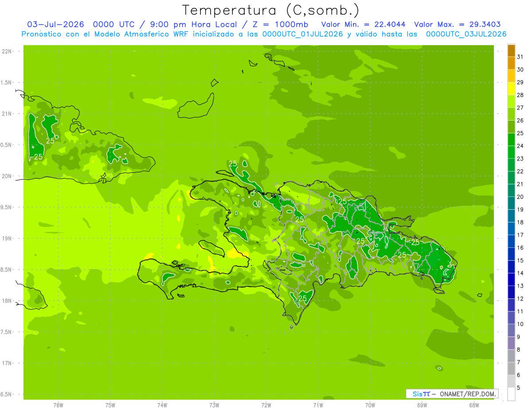This screenshot has height=411, width=532.
Task: Click the "70W" longitude label
Action: click(370, 405)
